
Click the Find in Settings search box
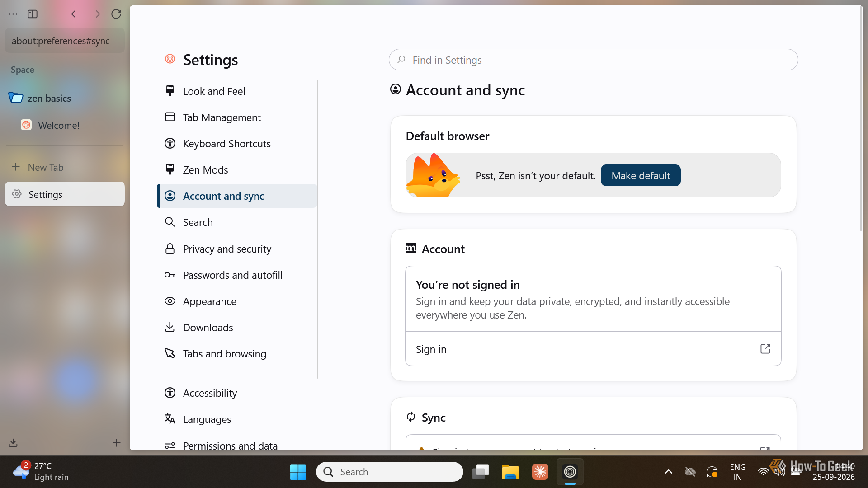tap(593, 60)
